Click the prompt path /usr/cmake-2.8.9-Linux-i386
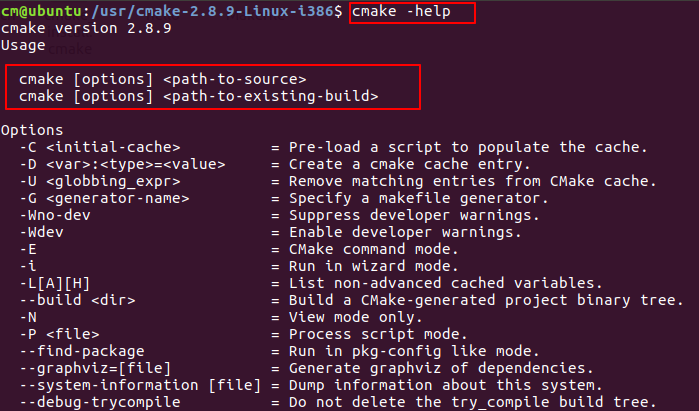Viewport: 699px width, 411px height. 213,11
